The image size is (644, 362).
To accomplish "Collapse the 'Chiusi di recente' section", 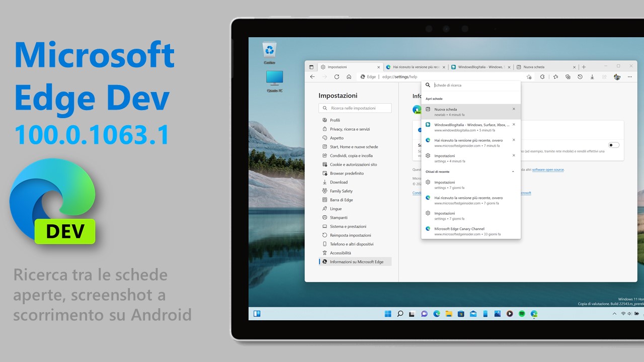I will [x=514, y=171].
